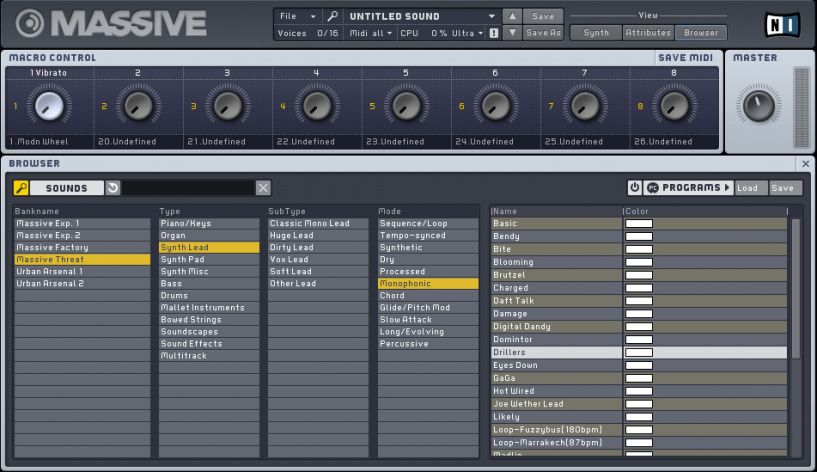This screenshot has width=817, height=472.
Task: Toggle the power button beside Programs
Action: 634,188
